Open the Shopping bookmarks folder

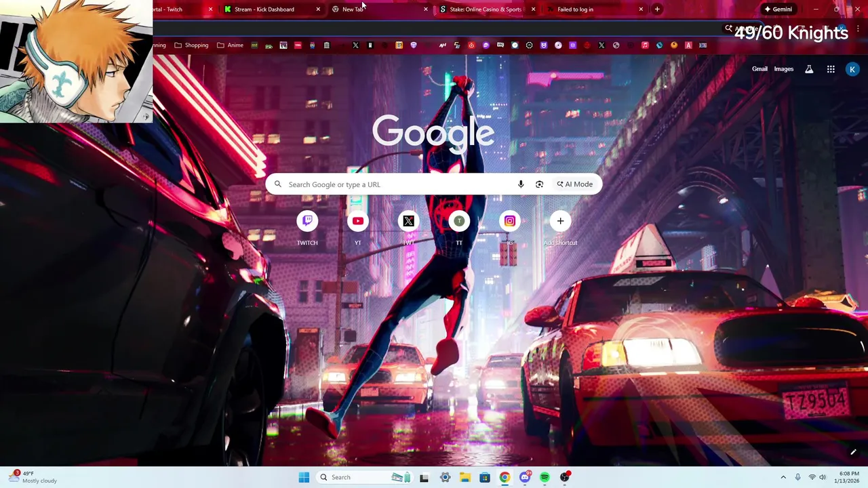point(191,45)
